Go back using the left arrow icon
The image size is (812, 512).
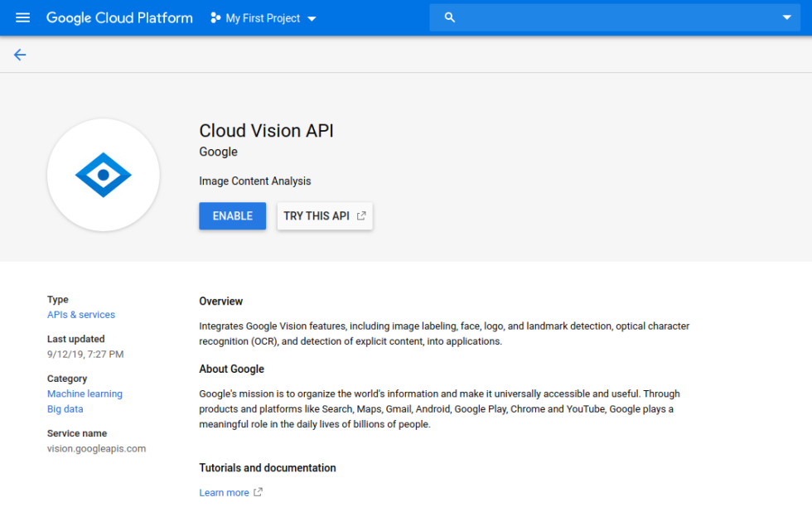pos(20,55)
